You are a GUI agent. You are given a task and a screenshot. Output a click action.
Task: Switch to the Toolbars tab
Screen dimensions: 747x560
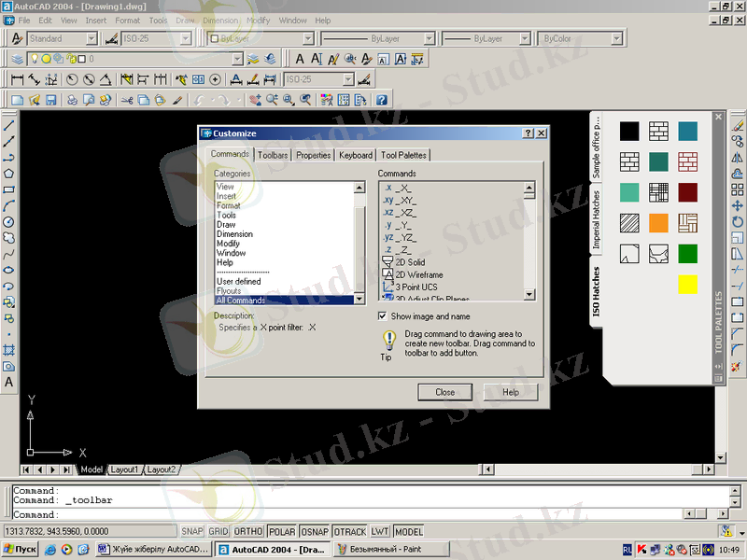click(x=273, y=155)
